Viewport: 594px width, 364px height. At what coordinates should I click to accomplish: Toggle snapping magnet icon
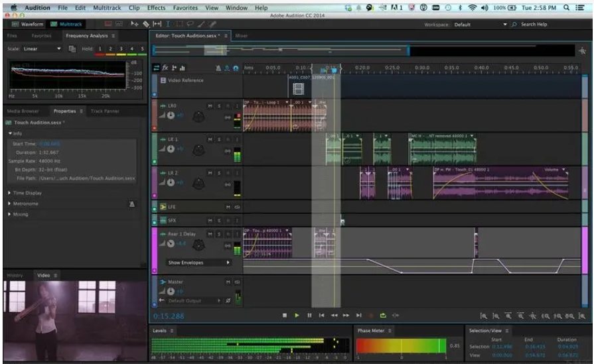[x=236, y=68]
